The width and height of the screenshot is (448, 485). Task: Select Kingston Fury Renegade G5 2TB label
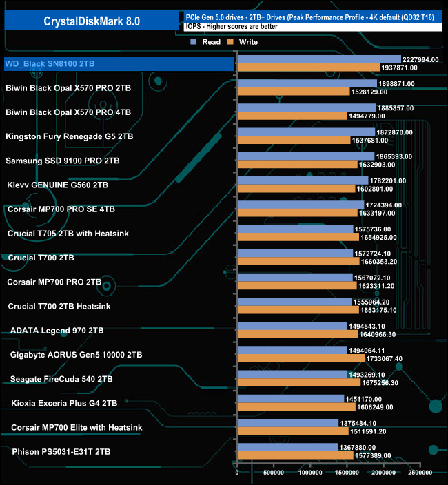tap(70, 136)
